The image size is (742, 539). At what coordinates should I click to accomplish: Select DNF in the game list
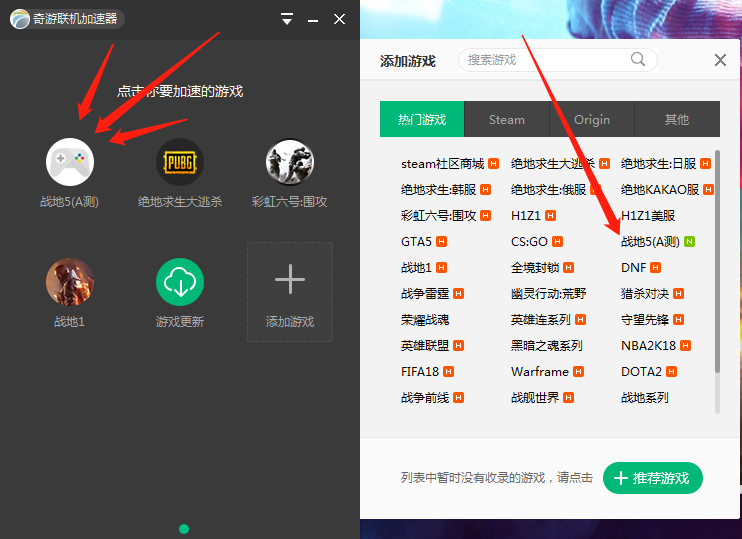click(633, 268)
